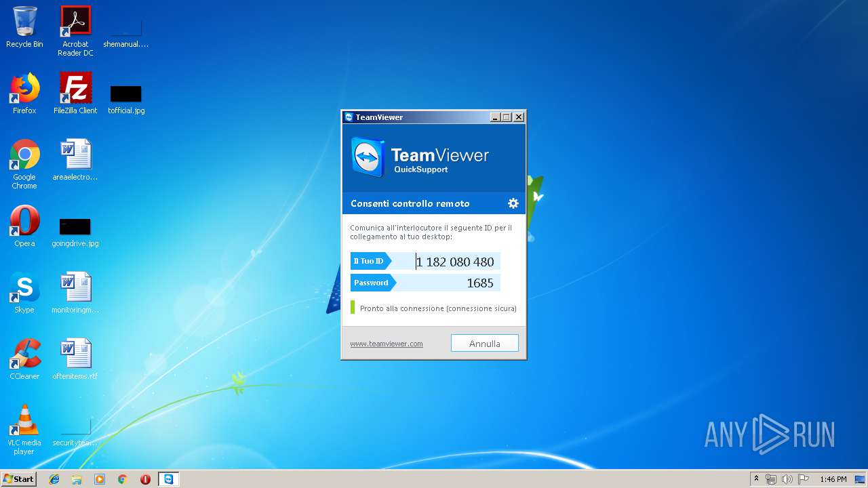Open TeamViewer settings gear icon
868x488 pixels.
point(513,203)
